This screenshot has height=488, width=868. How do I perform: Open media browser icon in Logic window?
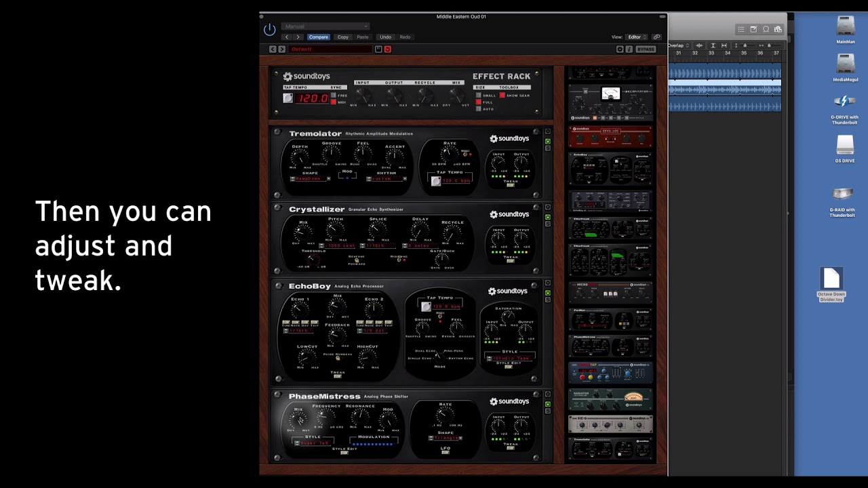click(x=778, y=29)
